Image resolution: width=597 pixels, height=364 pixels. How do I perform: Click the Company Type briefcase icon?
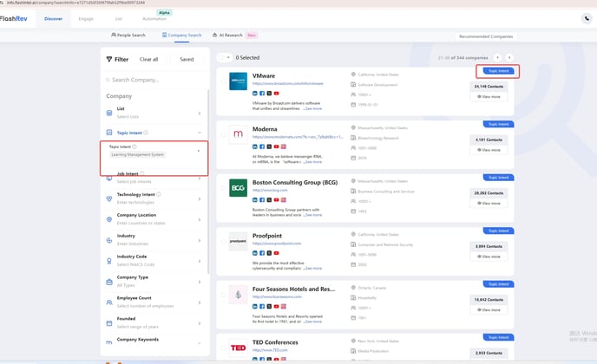[109, 282]
